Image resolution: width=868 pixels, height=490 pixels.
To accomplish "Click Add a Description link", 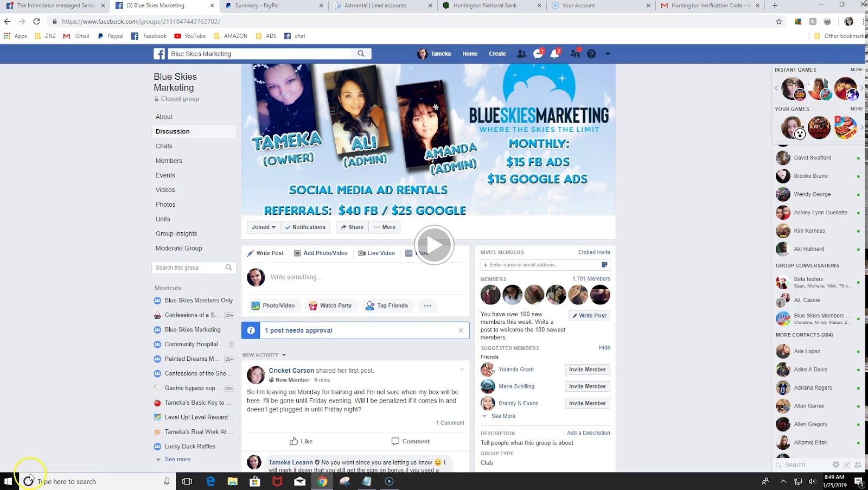I will point(589,433).
